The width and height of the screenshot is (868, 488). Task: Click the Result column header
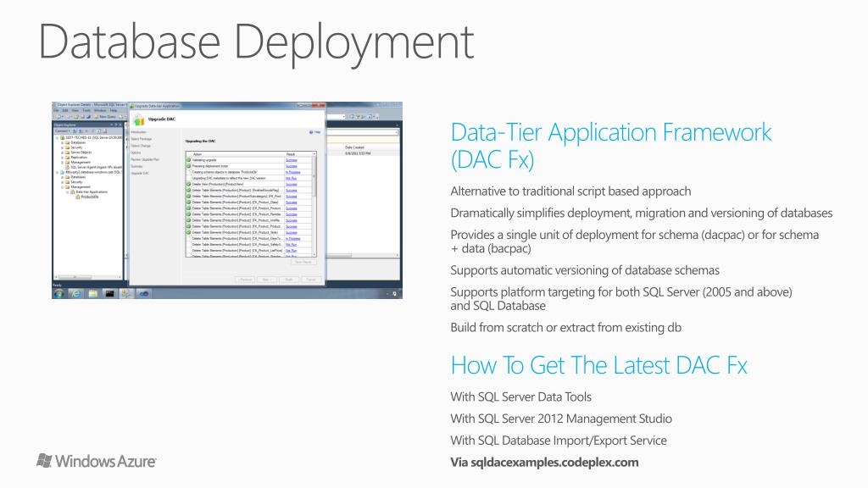tap(291, 154)
